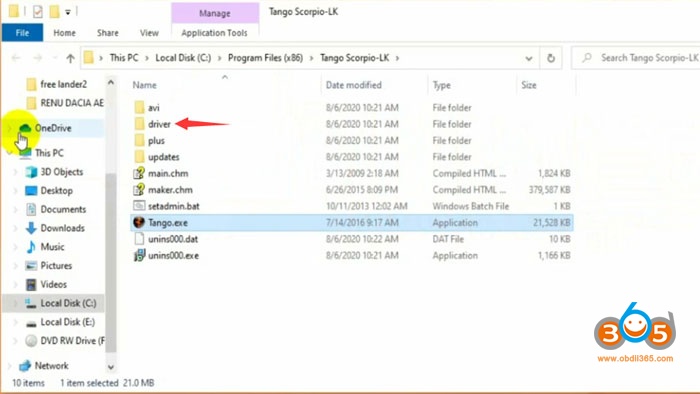700x394 pixels.
Task: Click Local Disk (C:) in the address path
Action: (x=183, y=58)
